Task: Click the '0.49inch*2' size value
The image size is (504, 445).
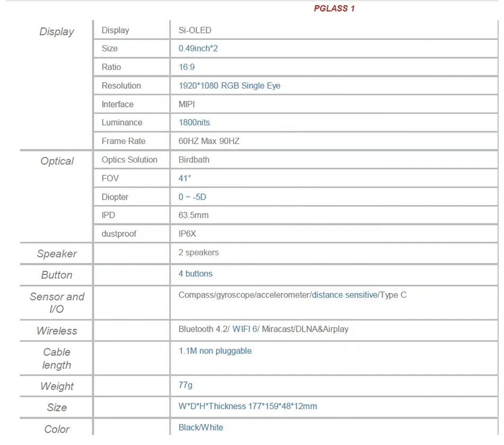Action: (x=198, y=49)
